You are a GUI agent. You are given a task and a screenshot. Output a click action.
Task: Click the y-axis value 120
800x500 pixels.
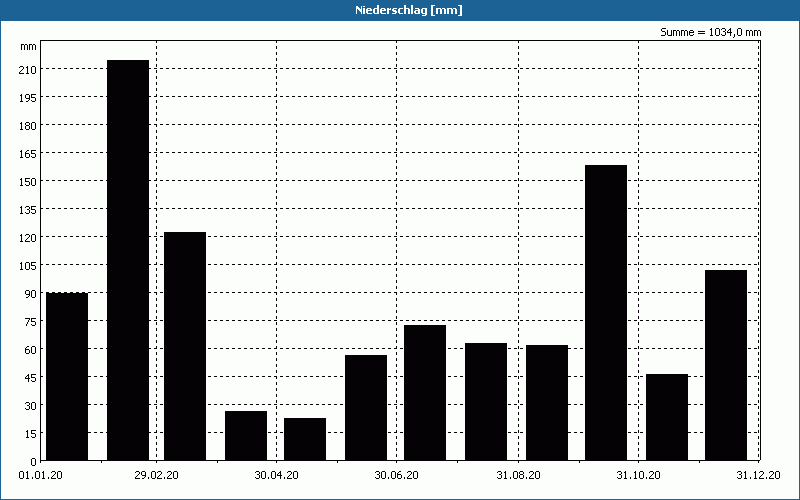(28, 238)
